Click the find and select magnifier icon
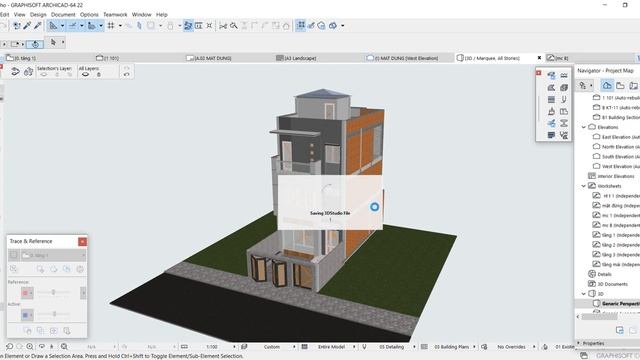This screenshot has height=360, width=640. point(233,26)
